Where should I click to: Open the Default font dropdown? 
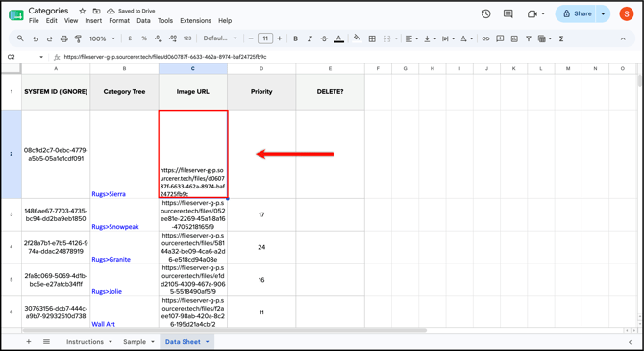[220, 38]
